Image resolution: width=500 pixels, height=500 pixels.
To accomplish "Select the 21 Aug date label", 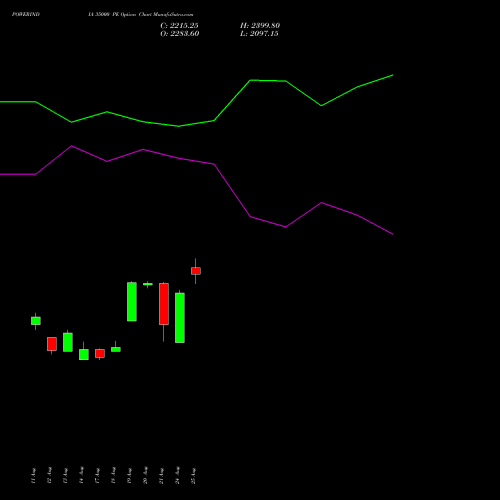I will [161, 475].
